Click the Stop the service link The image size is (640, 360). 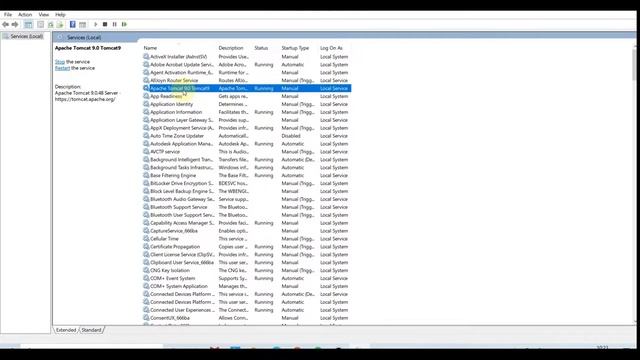tap(60, 62)
